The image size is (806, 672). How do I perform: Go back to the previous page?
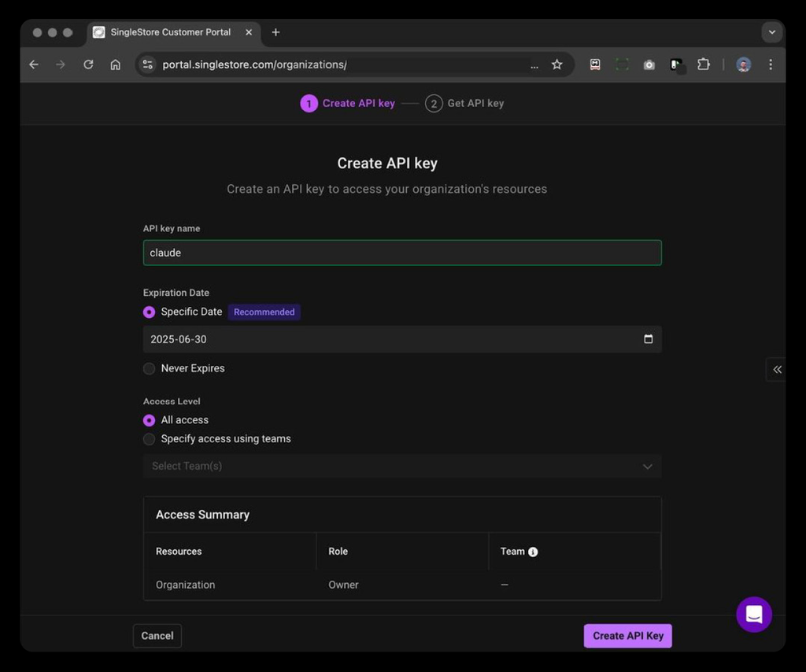(x=34, y=65)
